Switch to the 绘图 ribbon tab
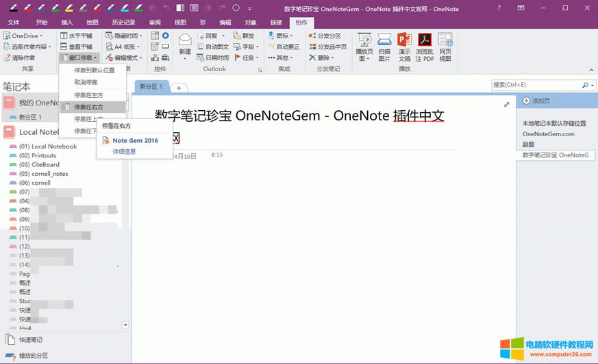The image size is (598, 364). 92,23
